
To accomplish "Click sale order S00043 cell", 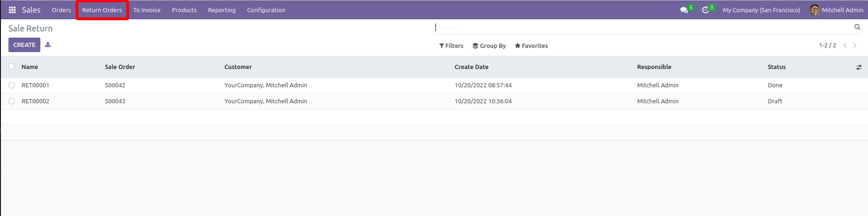I will click(x=115, y=101).
